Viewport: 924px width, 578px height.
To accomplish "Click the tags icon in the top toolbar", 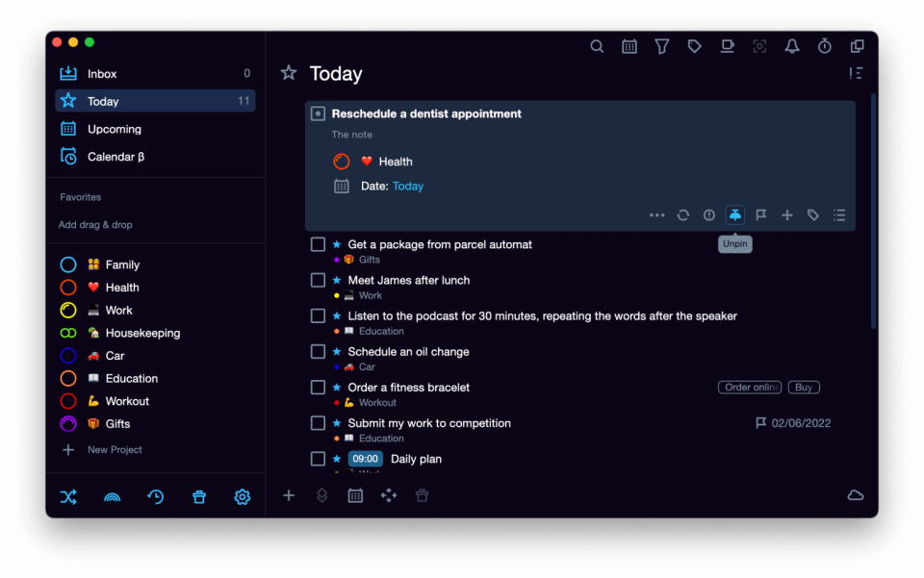I will point(694,45).
